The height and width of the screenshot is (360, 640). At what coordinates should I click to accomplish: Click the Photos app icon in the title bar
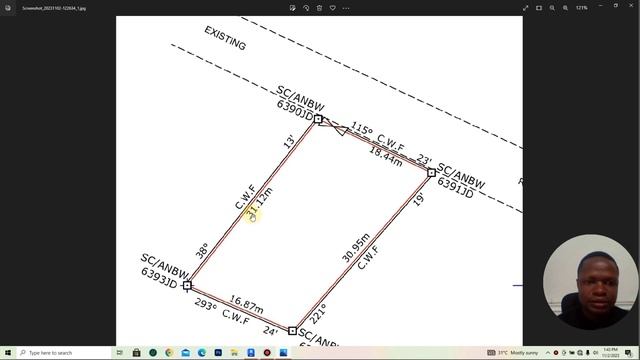(8, 8)
